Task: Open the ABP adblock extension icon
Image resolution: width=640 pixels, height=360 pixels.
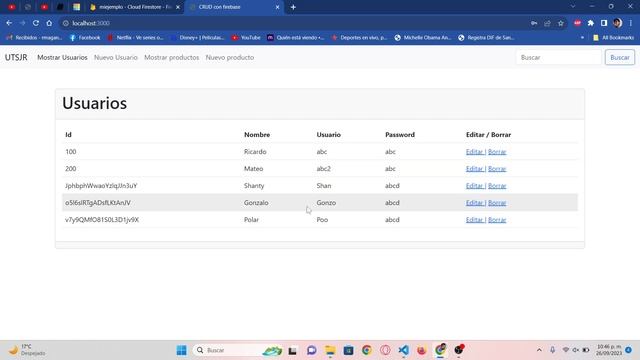Action: click(x=577, y=23)
